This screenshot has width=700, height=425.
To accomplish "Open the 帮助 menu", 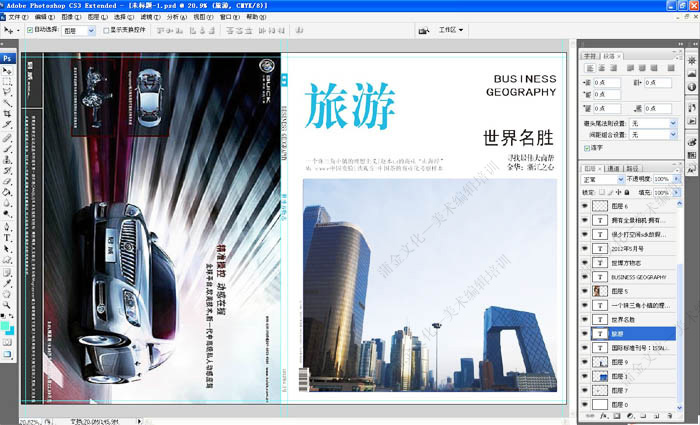I will (x=256, y=17).
